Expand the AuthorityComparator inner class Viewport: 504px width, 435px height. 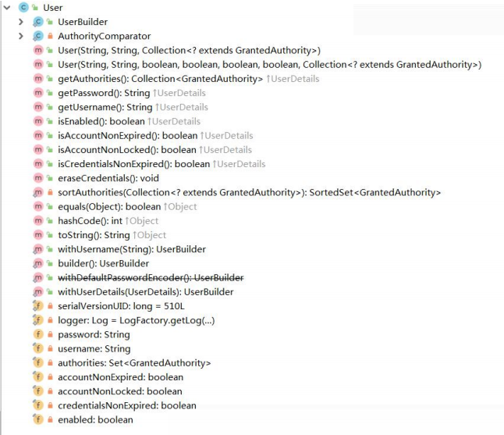pyautogui.click(x=21, y=36)
